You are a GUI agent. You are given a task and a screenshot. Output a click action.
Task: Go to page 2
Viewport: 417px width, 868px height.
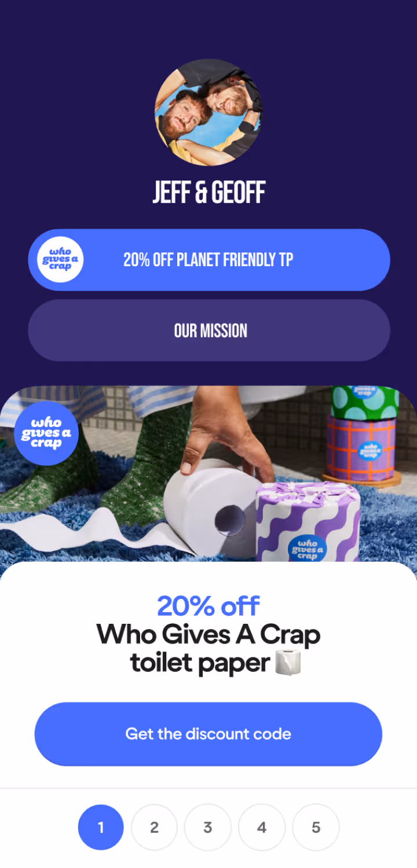coord(154,827)
